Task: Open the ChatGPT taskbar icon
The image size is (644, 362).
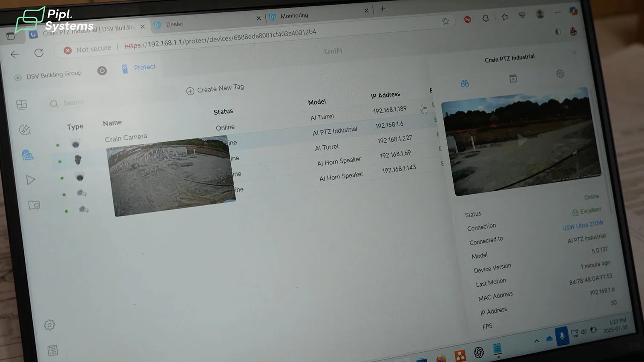Action: [x=479, y=352]
